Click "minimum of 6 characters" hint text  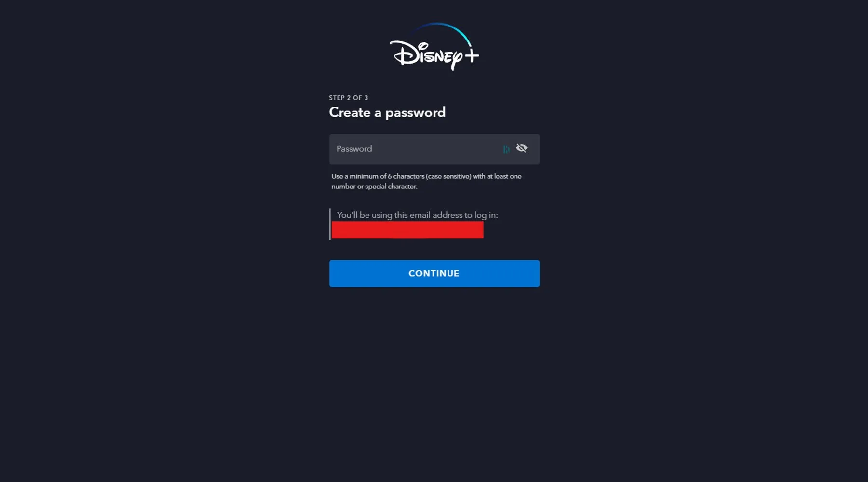click(x=387, y=176)
